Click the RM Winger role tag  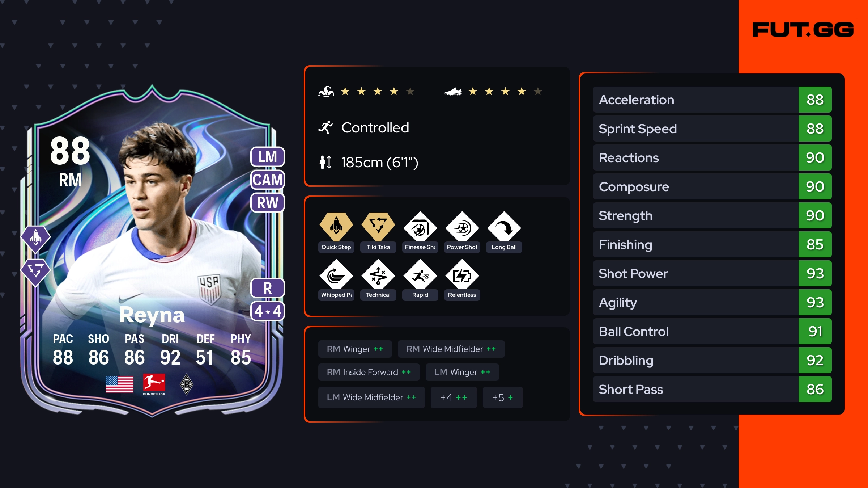(355, 349)
